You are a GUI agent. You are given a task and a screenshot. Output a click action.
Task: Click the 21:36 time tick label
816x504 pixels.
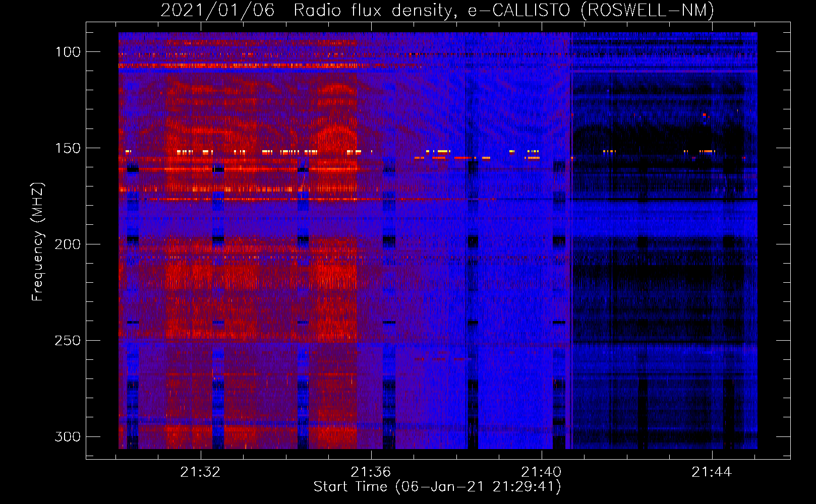click(x=371, y=472)
